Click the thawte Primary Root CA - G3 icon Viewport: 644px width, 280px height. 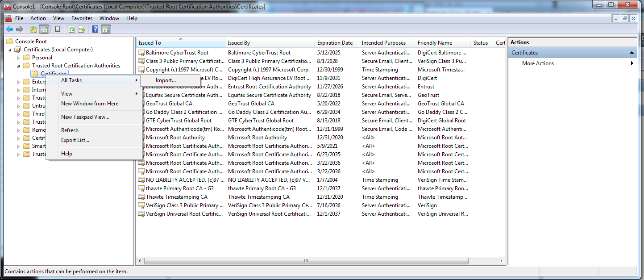point(141,188)
